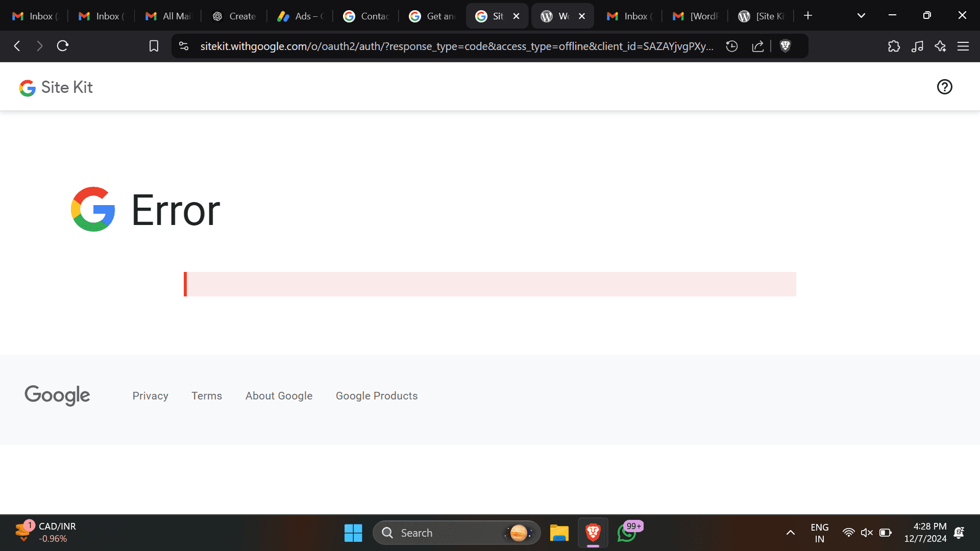Image resolution: width=980 pixels, height=551 pixels.
Task: Expand the tab search dropdown chevron
Action: click(x=861, y=16)
